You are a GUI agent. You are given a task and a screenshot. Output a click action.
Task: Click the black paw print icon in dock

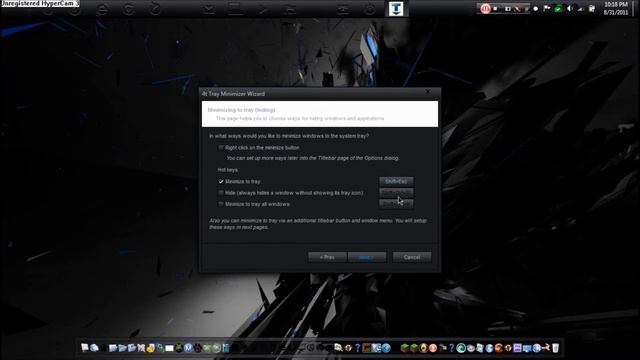198,348
